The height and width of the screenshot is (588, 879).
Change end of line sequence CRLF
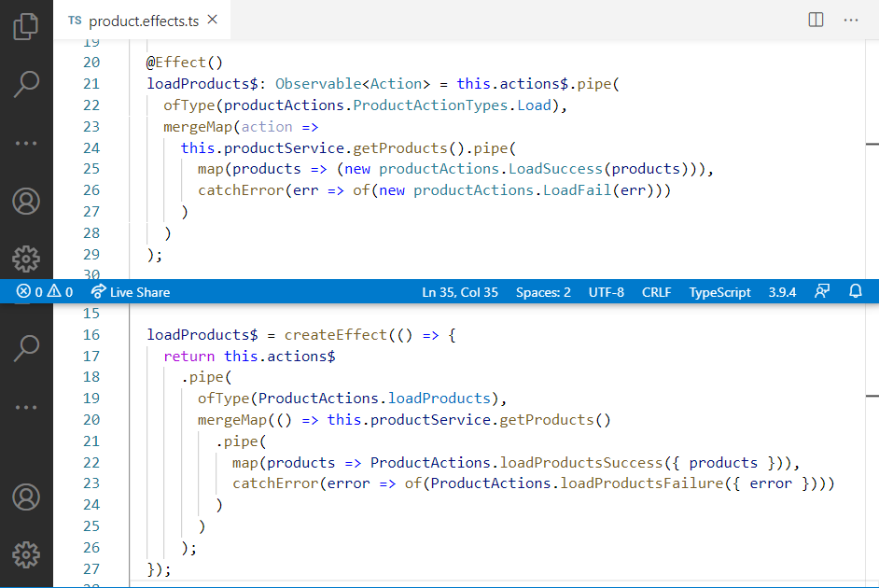(656, 292)
